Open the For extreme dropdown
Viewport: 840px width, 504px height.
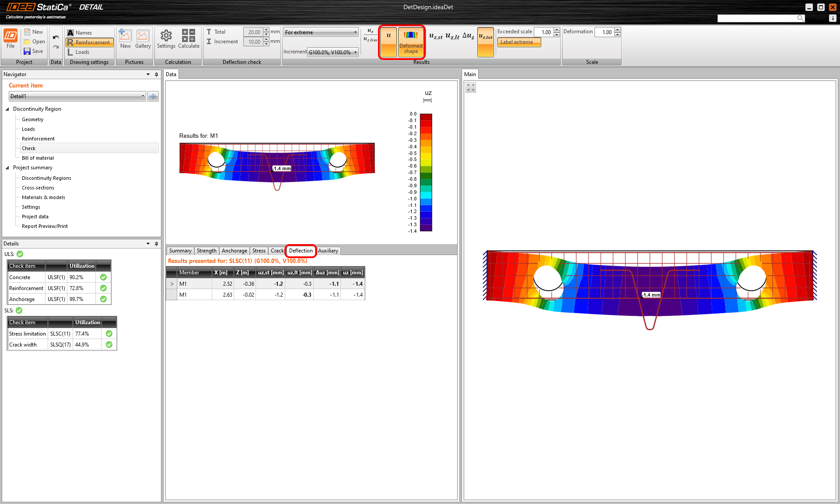[321, 32]
